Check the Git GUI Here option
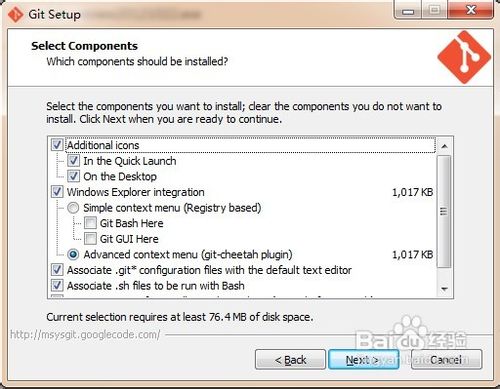This screenshot has width=500, height=389. coord(90,239)
